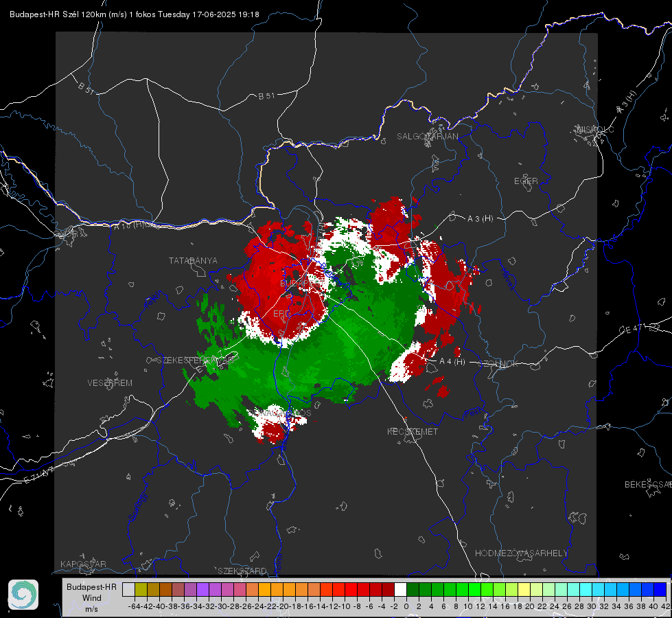Click the DUNAÚJVÁROS city label

pos(279,413)
